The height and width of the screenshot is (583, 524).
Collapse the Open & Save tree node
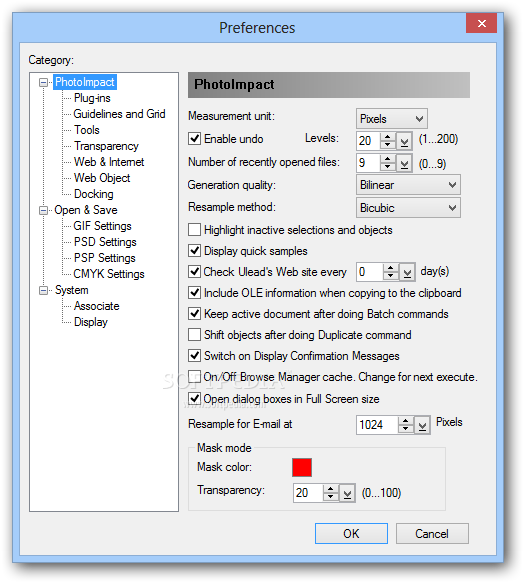[44, 210]
